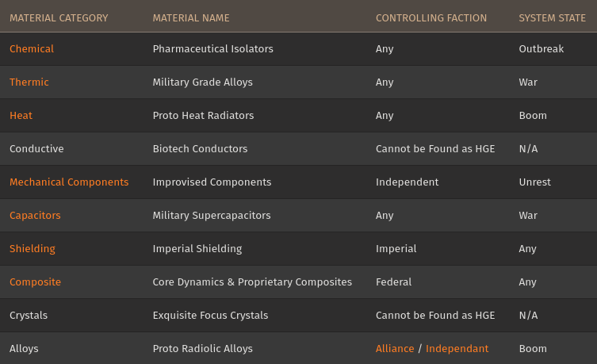Click the Material Category column header
Screen dimensions: 597x364
pyautogui.click(x=59, y=17)
